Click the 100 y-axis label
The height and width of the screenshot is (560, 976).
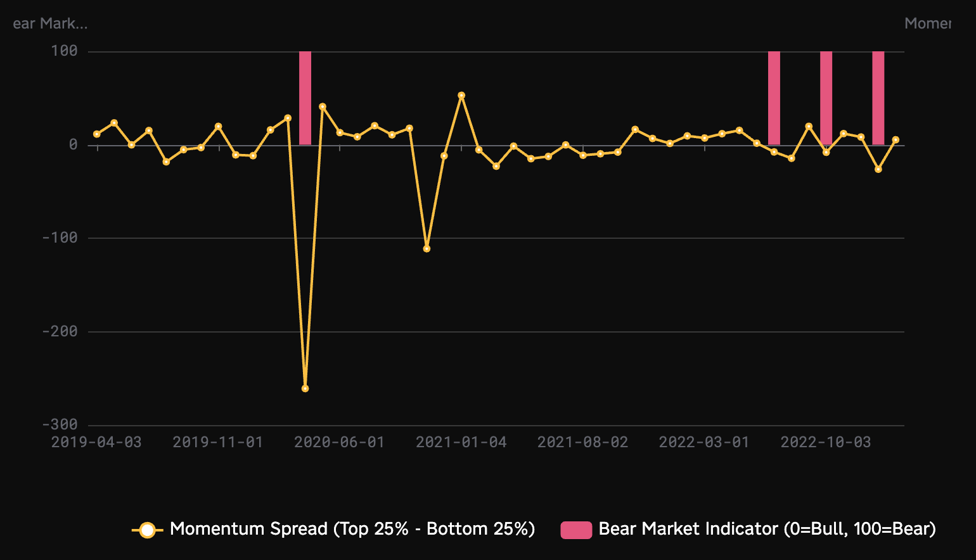coord(65,51)
